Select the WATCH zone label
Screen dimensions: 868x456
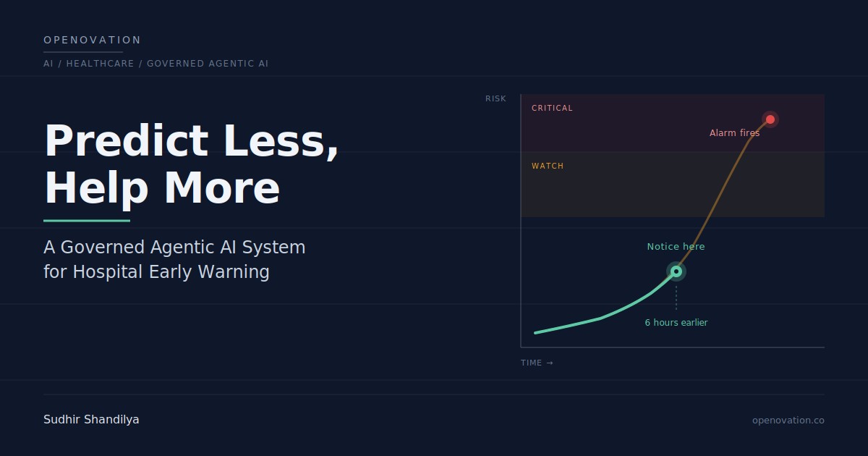tap(548, 166)
